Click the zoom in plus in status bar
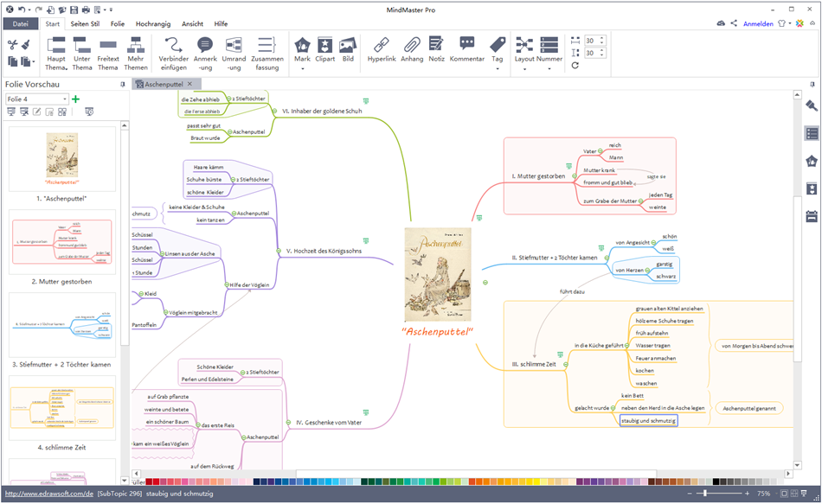 pyautogui.click(x=747, y=494)
